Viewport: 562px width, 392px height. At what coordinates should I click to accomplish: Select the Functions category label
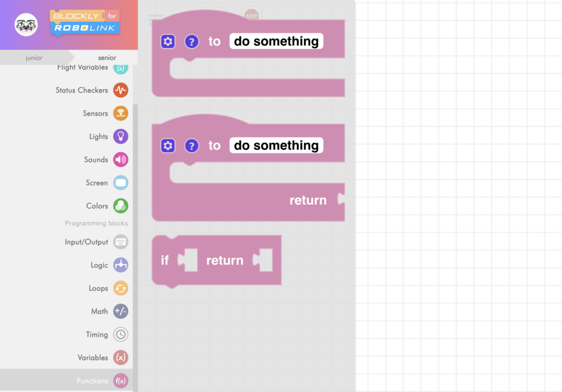(92, 381)
